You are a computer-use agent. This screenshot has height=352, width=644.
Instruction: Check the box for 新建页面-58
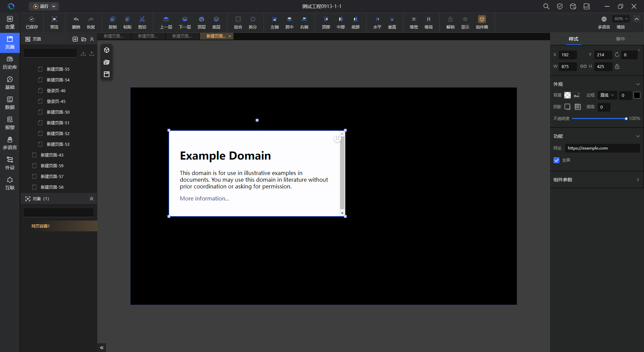pos(34,187)
